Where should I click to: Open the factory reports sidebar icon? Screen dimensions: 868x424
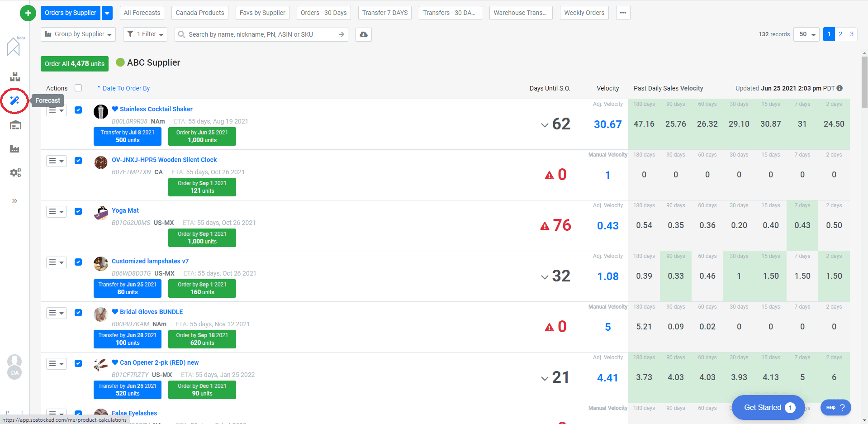[x=14, y=149]
